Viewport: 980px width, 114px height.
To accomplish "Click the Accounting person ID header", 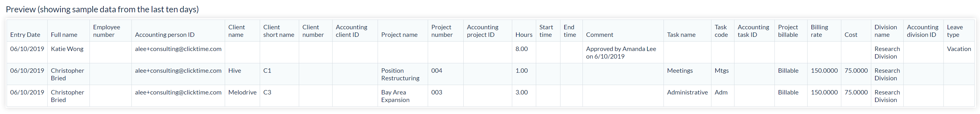I will [x=165, y=35].
